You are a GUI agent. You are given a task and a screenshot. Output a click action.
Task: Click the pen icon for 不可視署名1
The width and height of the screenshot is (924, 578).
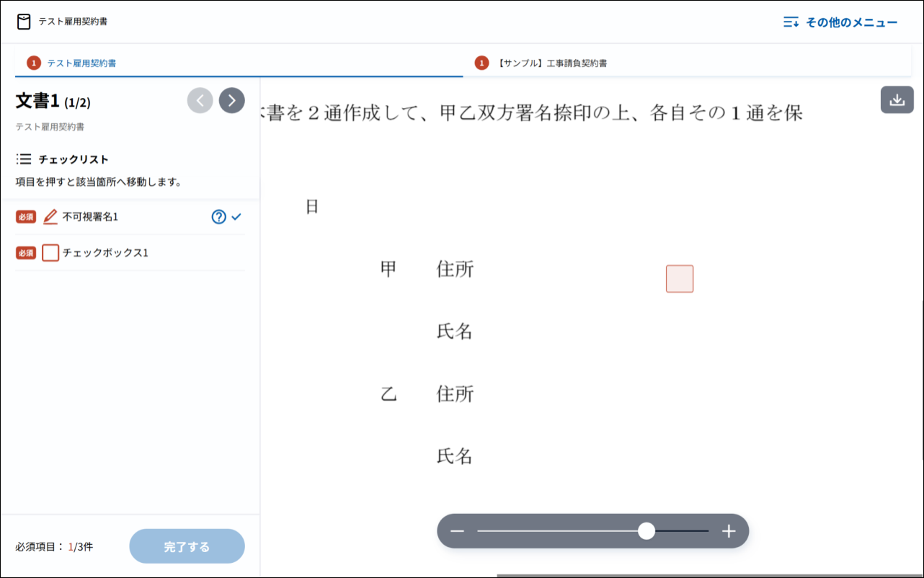coord(50,217)
